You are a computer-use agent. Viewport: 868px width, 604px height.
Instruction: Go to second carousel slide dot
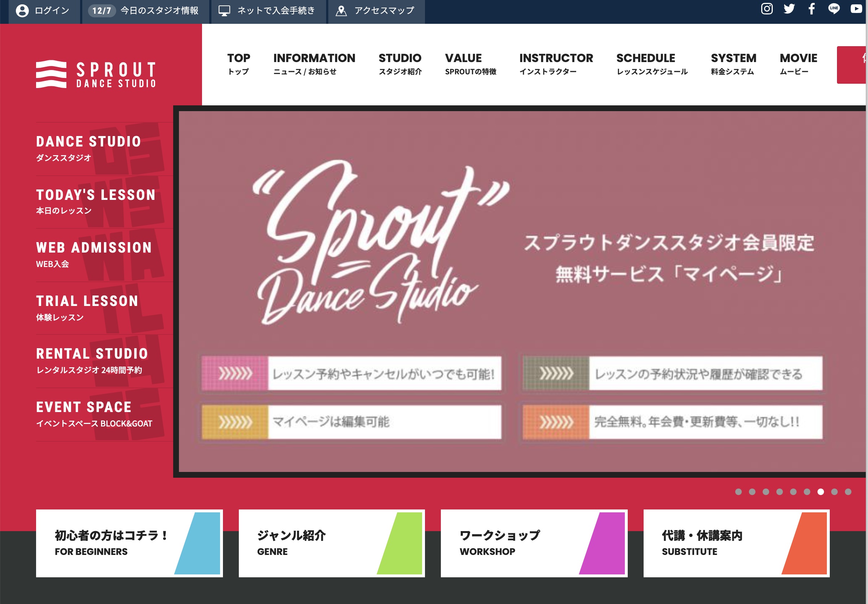752,492
